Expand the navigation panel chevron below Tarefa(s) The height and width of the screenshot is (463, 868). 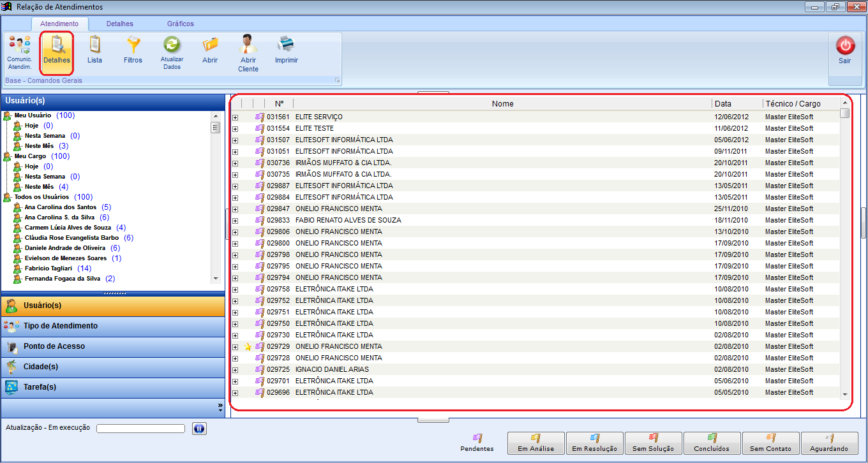[220, 406]
